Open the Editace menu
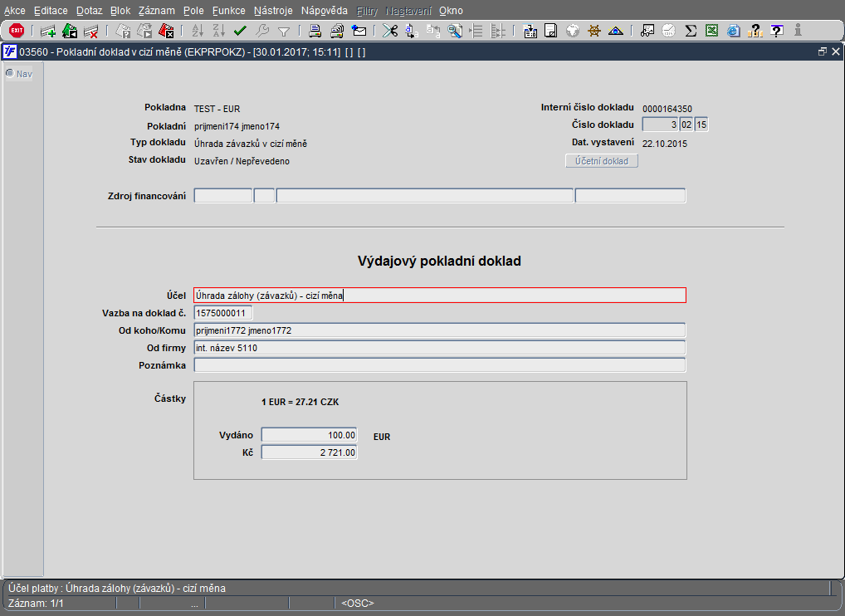The height and width of the screenshot is (616, 845). pos(51,11)
